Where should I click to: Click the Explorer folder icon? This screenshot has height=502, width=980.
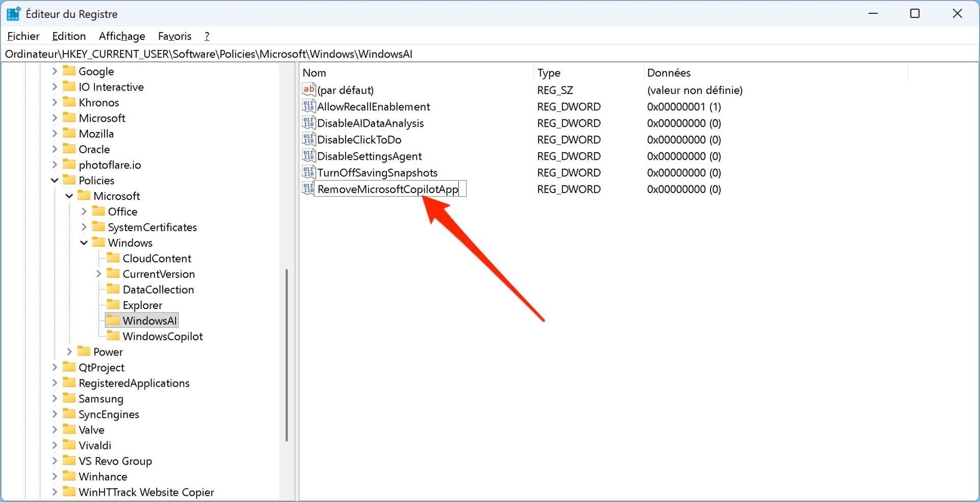tap(113, 305)
